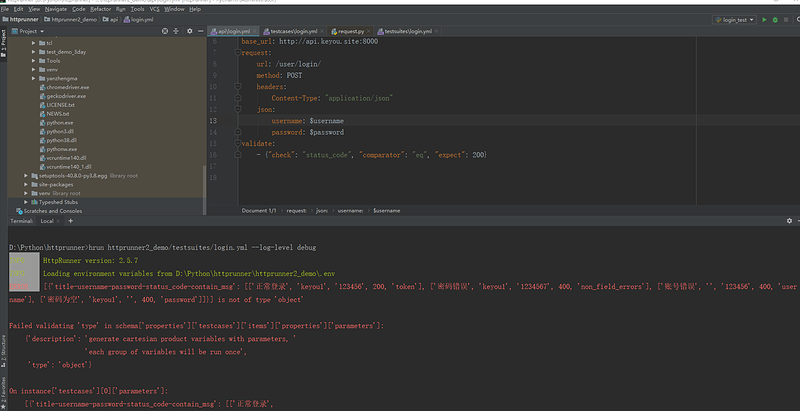
Task: Click the password: $password line in editor
Action: coord(308,132)
